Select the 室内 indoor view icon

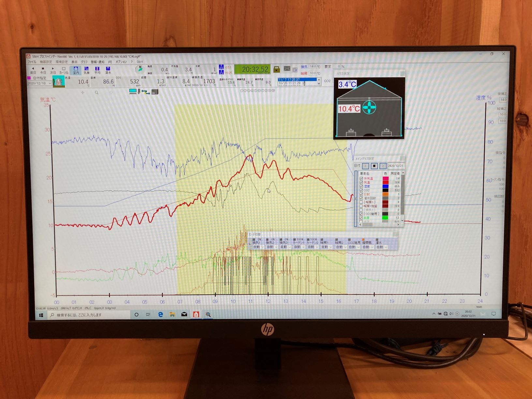tap(76, 70)
